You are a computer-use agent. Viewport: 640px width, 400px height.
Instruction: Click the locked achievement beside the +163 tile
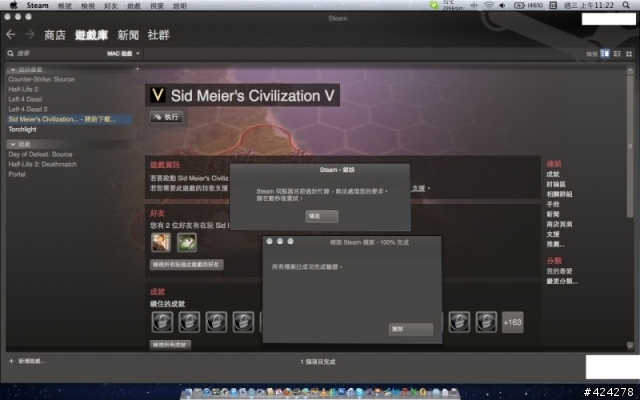[x=486, y=322]
